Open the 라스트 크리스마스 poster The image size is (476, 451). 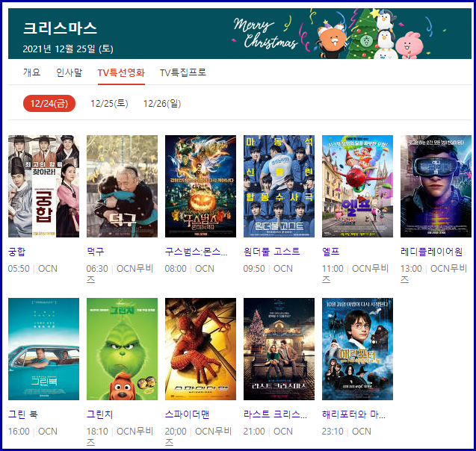[279, 349]
